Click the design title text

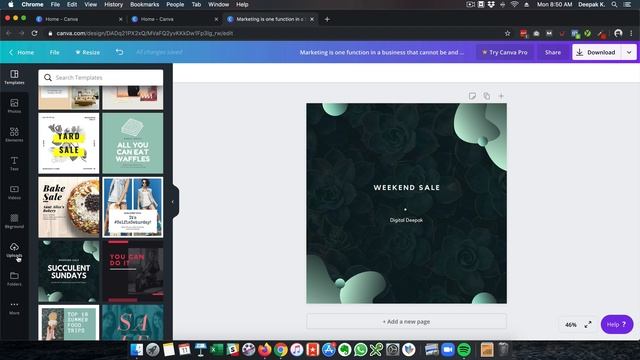tap(382, 52)
